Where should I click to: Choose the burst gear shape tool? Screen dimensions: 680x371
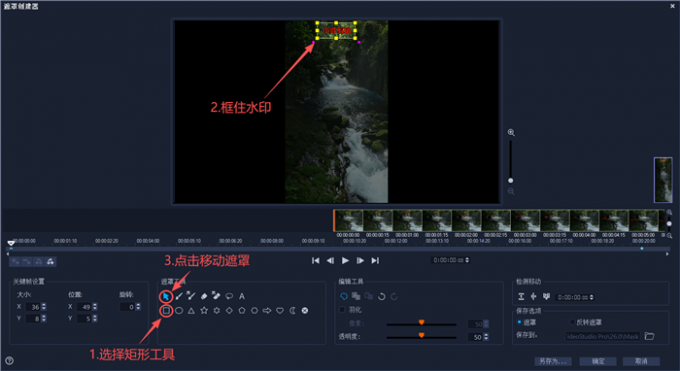point(216,311)
